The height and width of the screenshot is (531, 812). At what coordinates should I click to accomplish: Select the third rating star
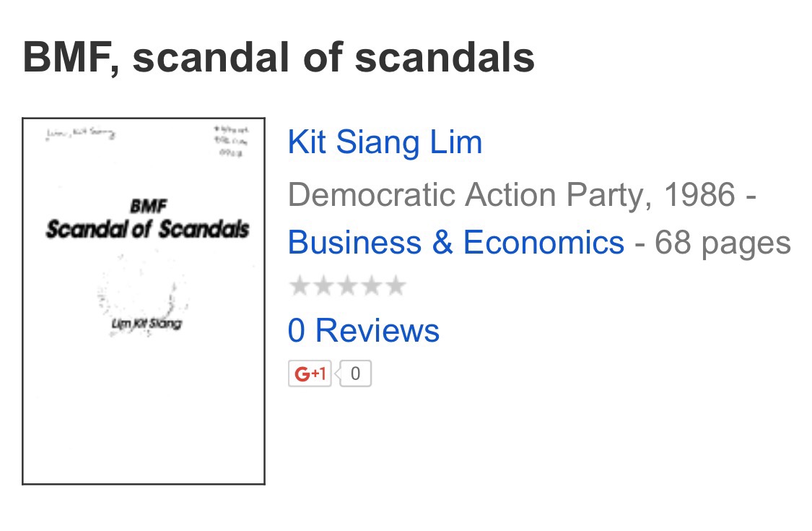tap(347, 287)
